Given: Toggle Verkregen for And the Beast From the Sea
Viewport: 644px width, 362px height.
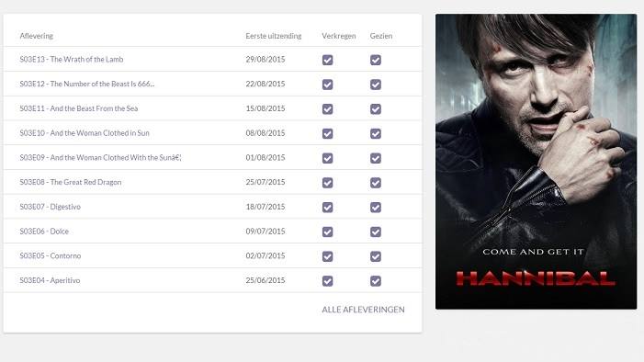Looking at the screenshot, I should pyautogui.click(x=327, y=109).
